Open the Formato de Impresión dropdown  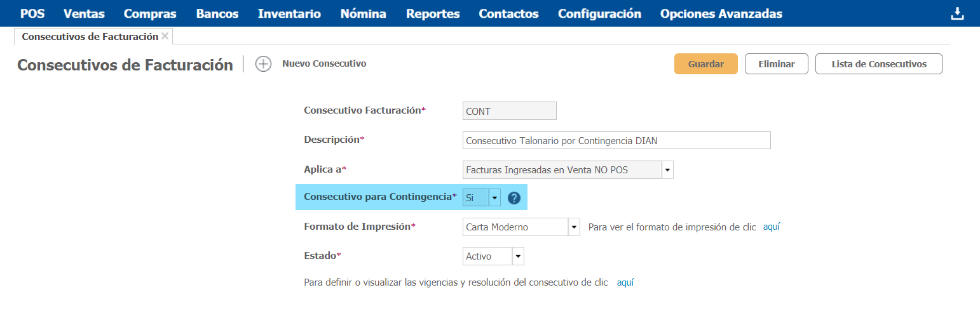click(574, 227)
